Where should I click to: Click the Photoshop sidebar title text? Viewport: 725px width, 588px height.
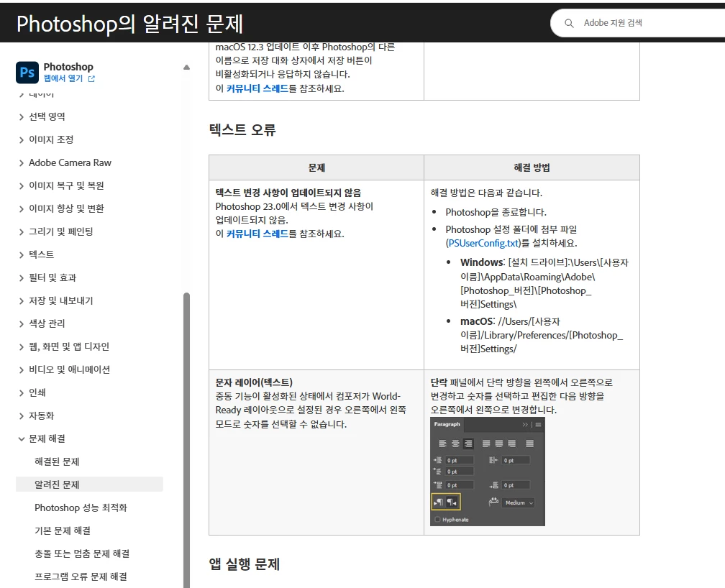click(x=68, y=67)
